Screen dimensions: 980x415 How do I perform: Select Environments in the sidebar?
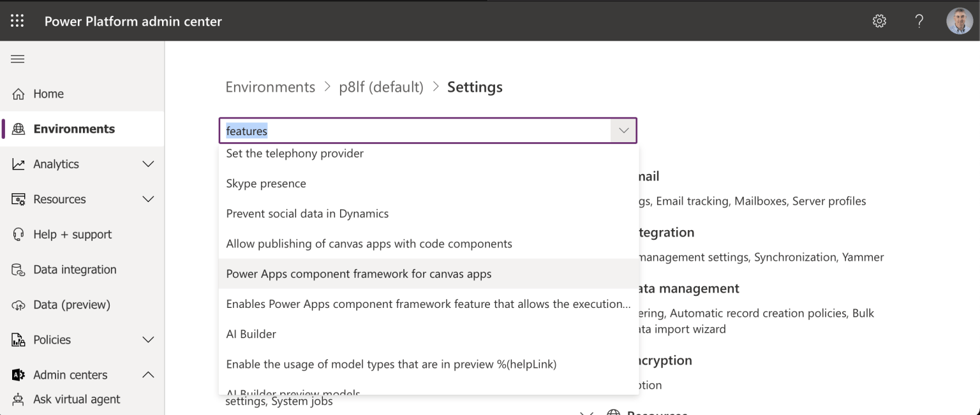pyautogui.click(x=74, y=129)
